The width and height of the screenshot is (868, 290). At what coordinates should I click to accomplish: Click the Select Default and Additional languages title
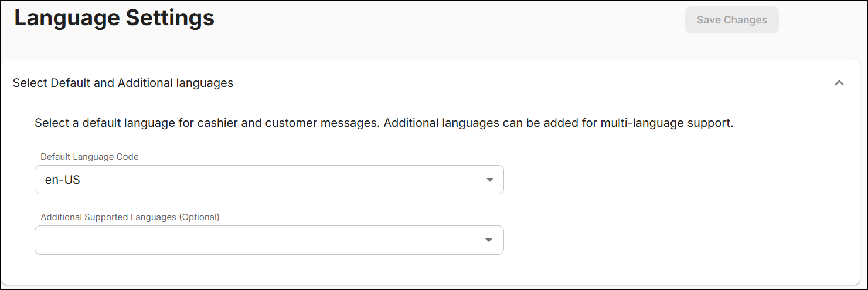(123, 83)
